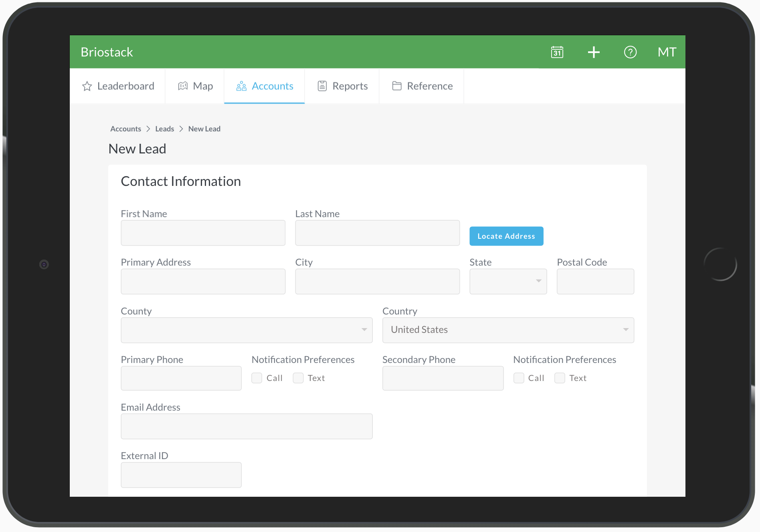Click the External ID field

pyautogui.click(x=181, y=475)
